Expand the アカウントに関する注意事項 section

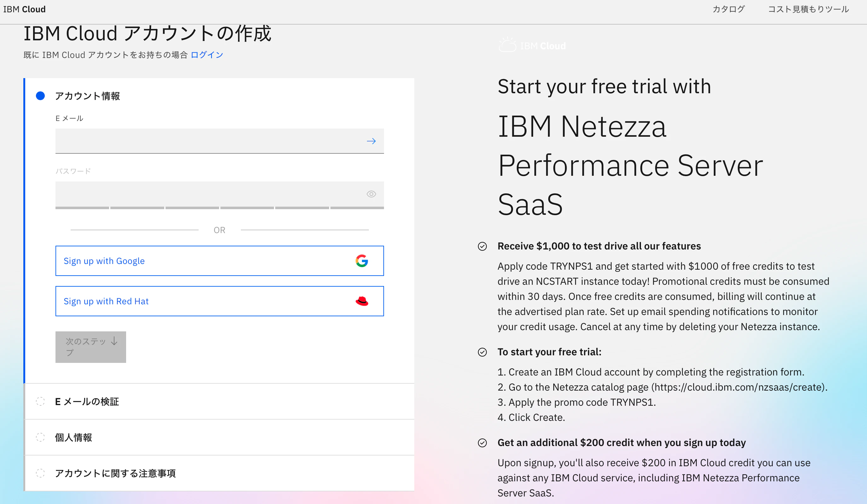coord(219,473)
